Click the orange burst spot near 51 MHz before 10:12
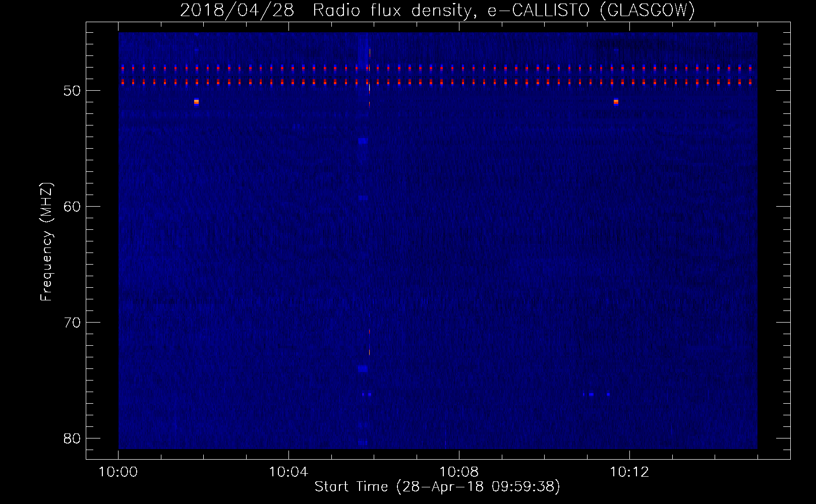This screenshot has width=816, height=504. [616, 102]
